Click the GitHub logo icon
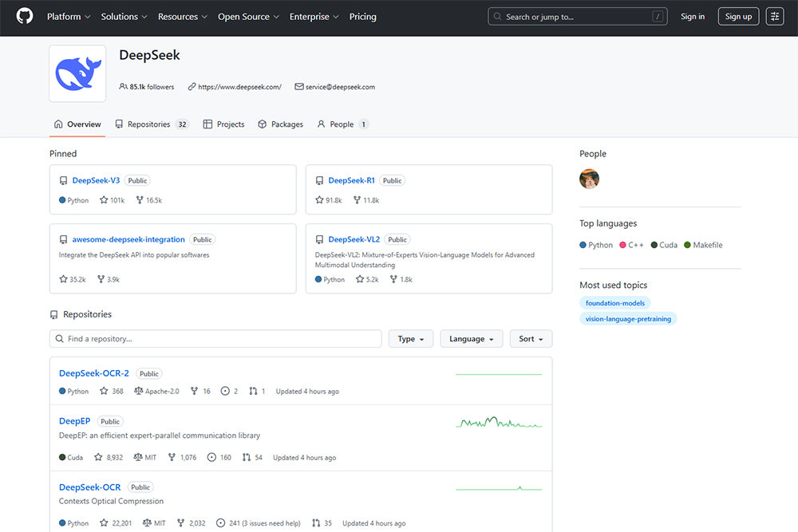The height and width of the screenshot is (532, 798). (25, 17)
